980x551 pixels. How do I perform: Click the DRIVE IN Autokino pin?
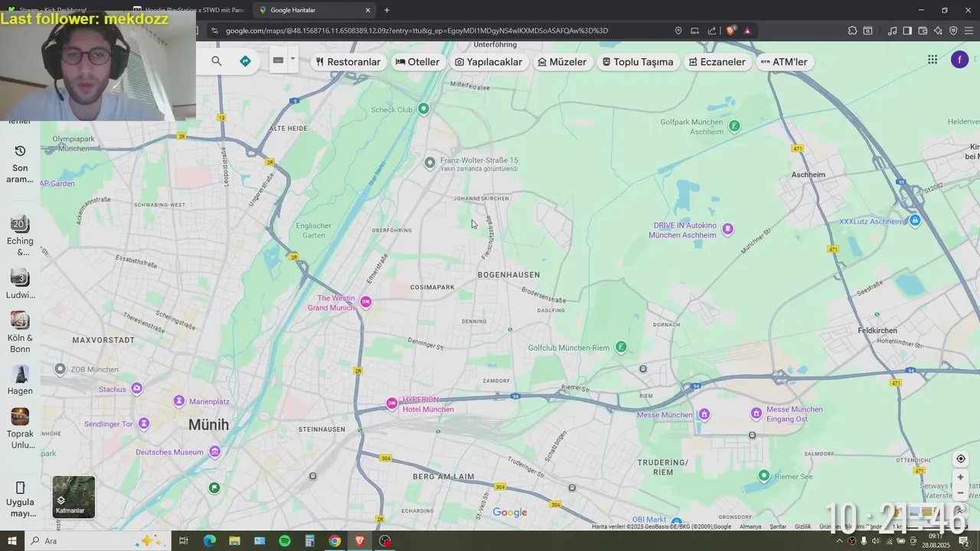tap(727, 229)
